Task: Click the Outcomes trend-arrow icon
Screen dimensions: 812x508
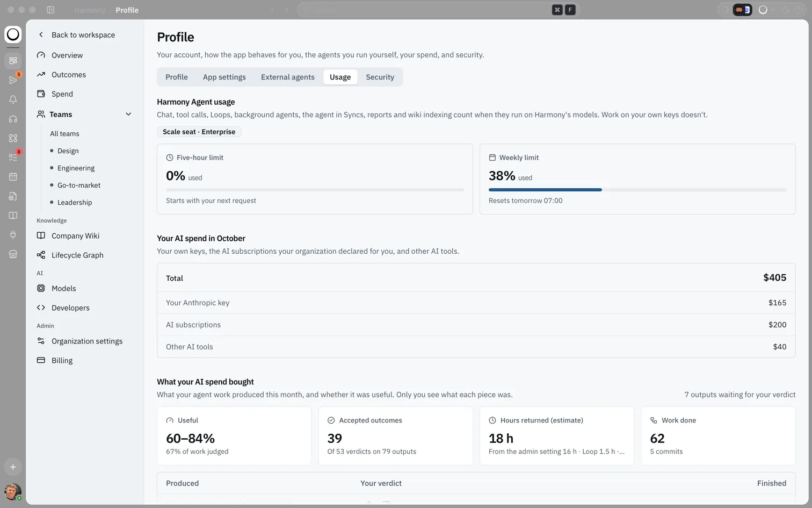Action: coord(41,74)
